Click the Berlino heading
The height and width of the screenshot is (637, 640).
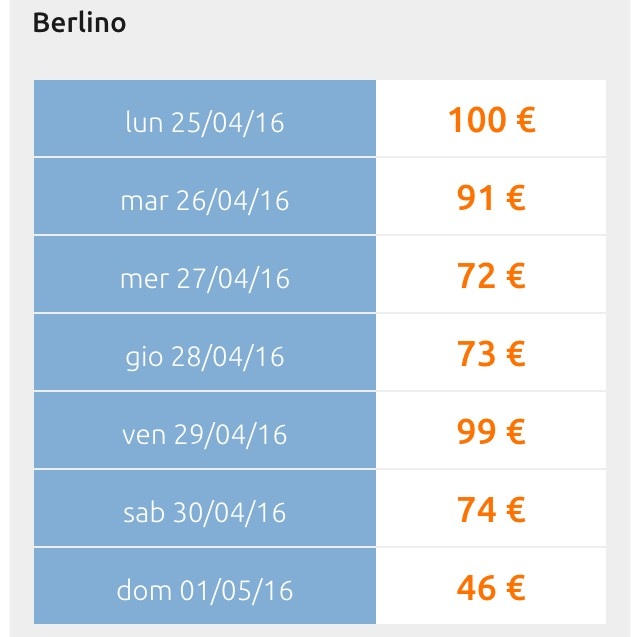pos(80,23)
